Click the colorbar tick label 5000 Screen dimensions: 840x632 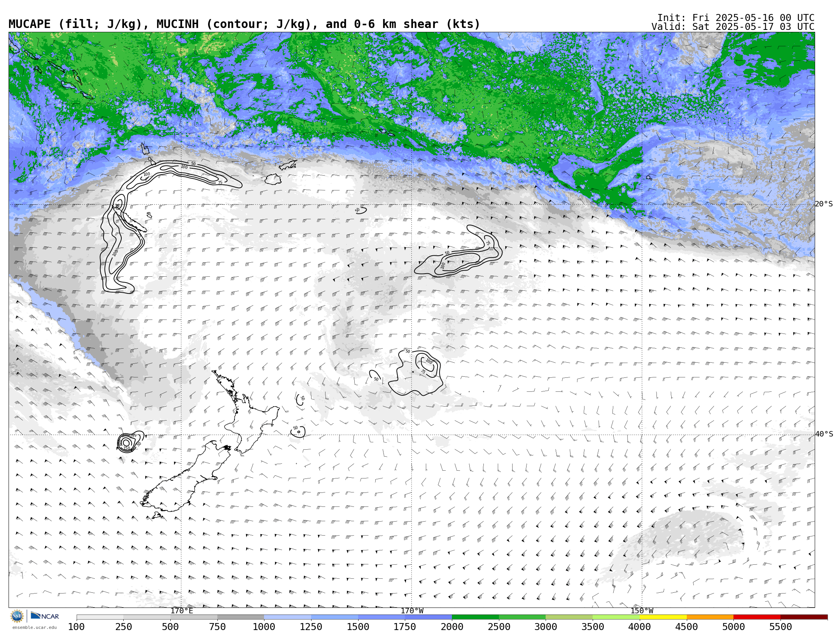(733, 627)
